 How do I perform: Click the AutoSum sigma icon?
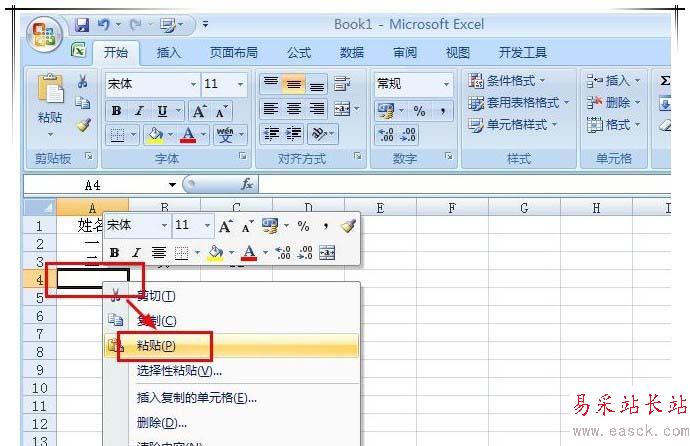pyautogui.click(x=664, y=80)
